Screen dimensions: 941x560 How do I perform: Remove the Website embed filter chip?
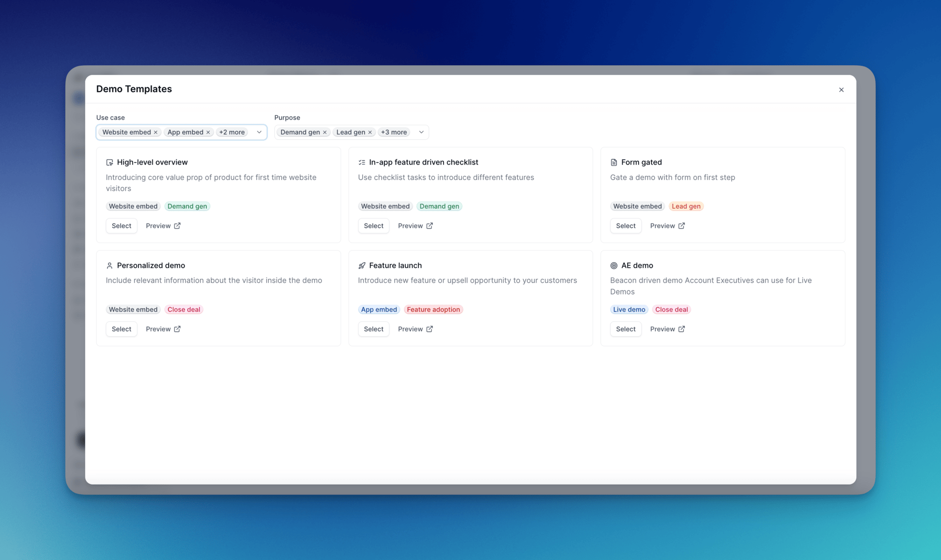coord(156,132)
